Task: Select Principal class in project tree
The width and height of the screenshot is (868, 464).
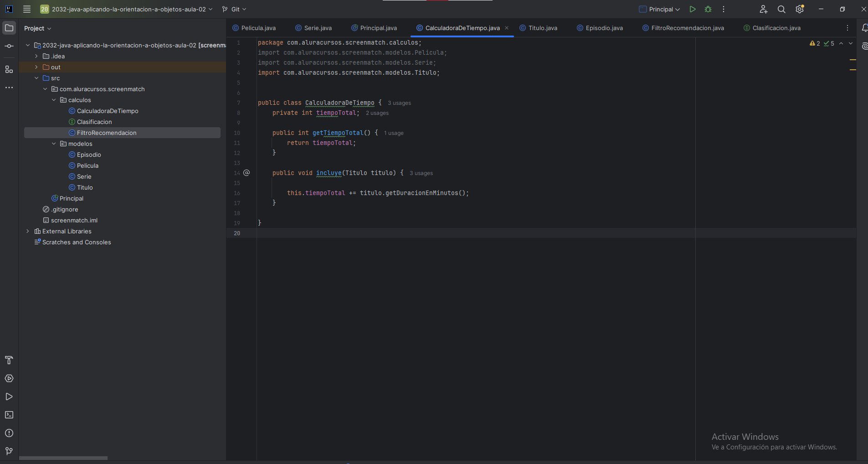Action: (x=71, y=198)
